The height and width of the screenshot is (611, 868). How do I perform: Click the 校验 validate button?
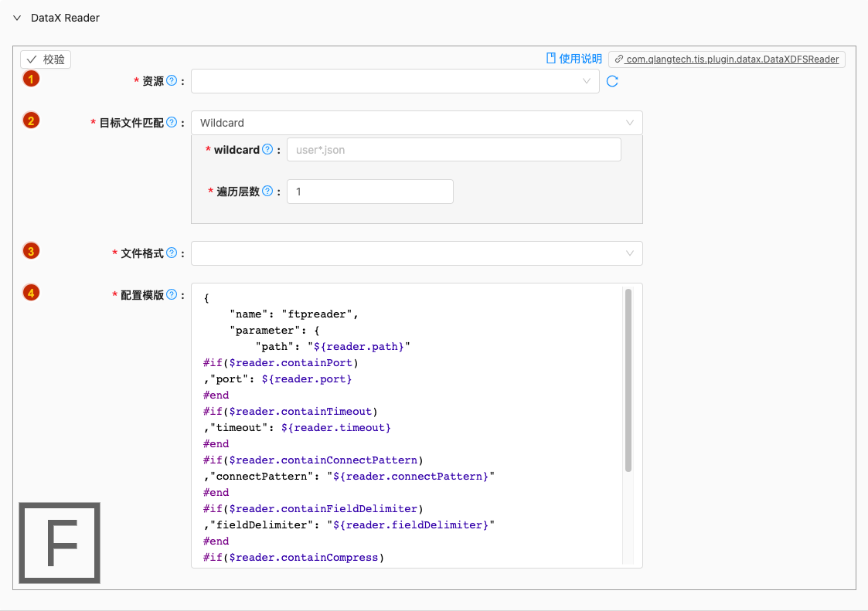46,59
